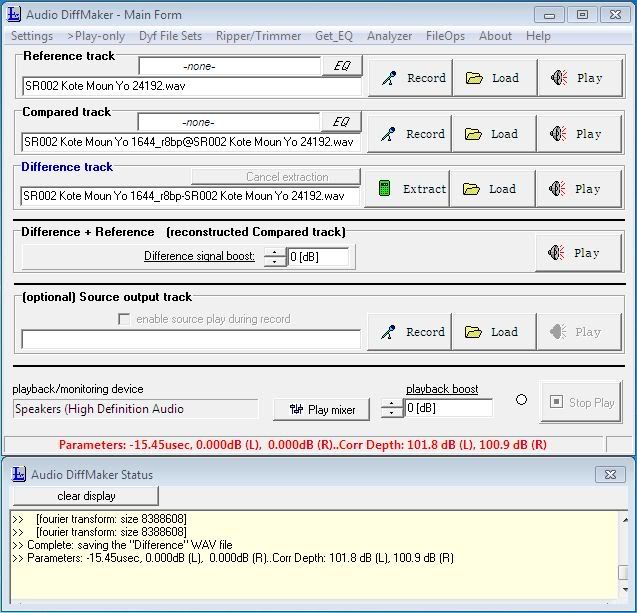Minimize the Audio DiffMaker main window
This screenshot has width=637, height=613.
[x=549, y=15]
